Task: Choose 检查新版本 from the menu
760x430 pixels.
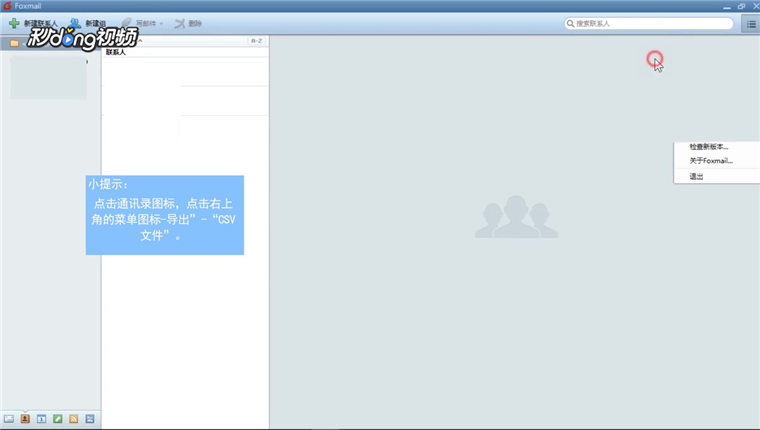Action: click(x=709, y=146)
